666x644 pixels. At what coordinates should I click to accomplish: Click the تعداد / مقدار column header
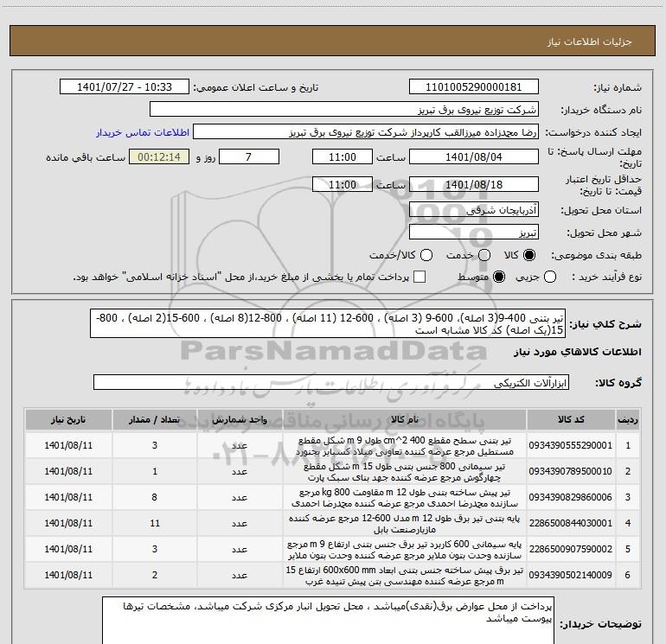(155, 420)
